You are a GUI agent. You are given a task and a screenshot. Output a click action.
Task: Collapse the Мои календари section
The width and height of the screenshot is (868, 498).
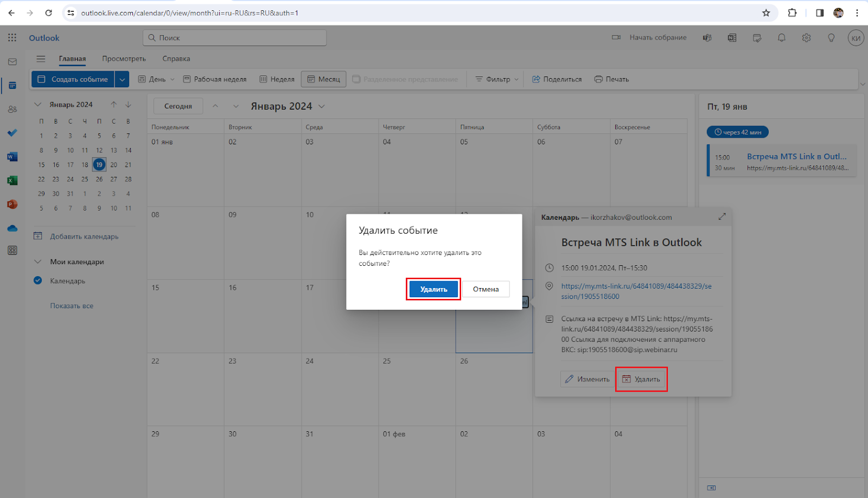38,261
